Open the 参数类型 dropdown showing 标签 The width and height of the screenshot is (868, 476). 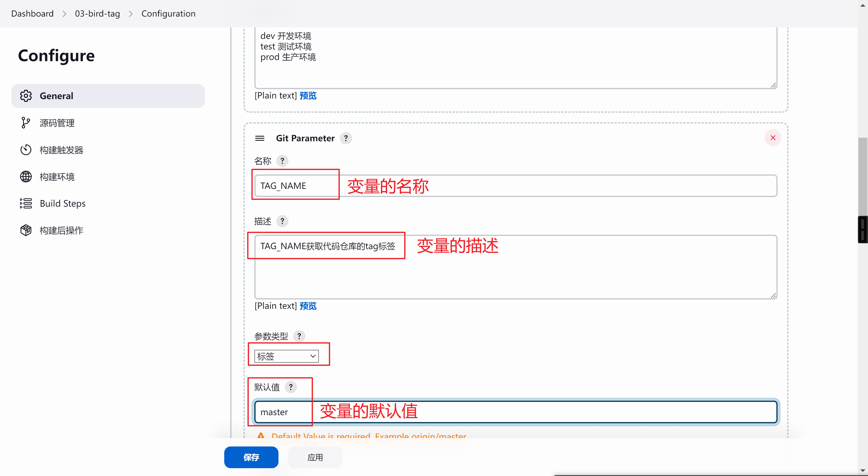coord(286,356)
